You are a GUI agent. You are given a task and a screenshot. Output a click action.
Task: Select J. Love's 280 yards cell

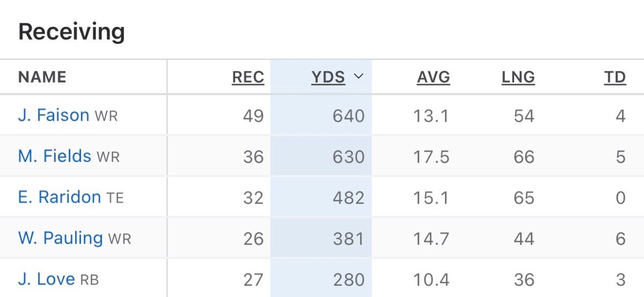click(x=348, y=279)
